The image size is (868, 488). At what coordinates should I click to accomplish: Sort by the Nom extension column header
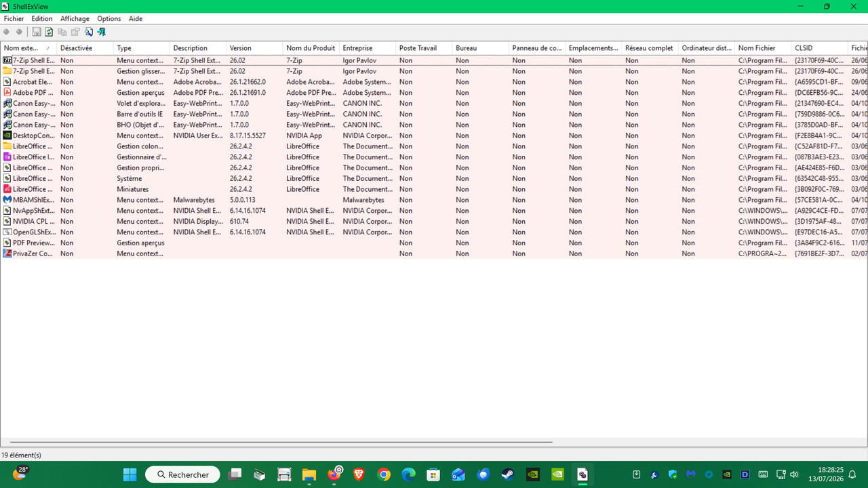tap(28, 48)
